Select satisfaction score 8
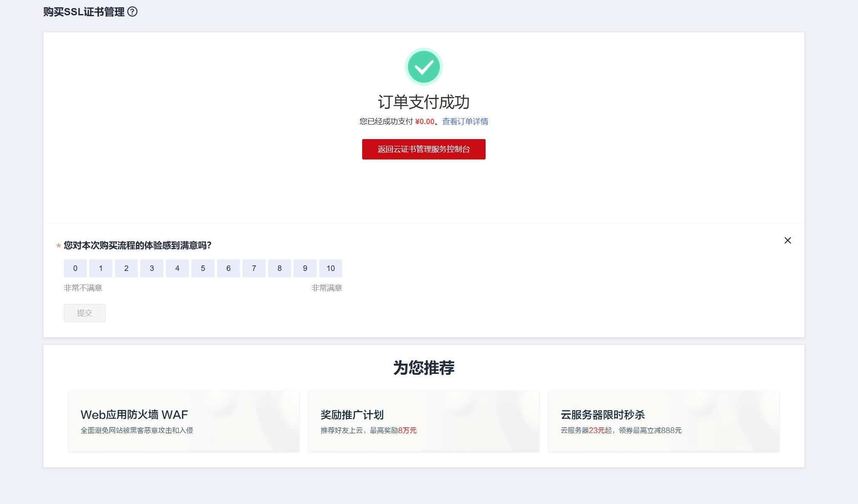This screenshot has width=858, height=504. click(x=280, y=268)
